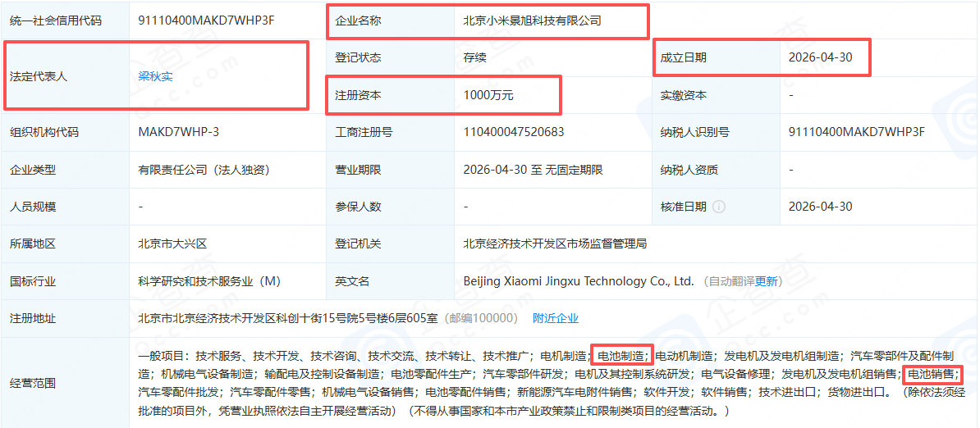Image resolution: width=980 pixels, height=428 pixels.
Task: Click the 注册地址 label
Action: coord(33,318)
